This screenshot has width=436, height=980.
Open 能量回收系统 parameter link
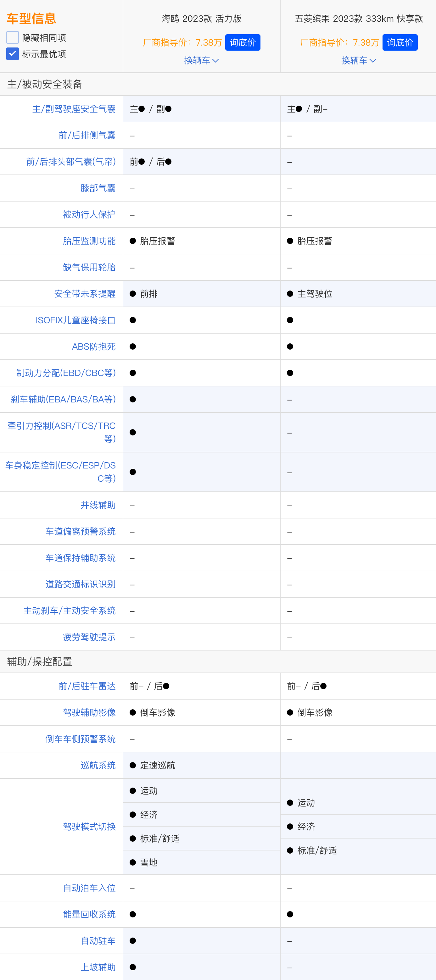coord(89,914)
